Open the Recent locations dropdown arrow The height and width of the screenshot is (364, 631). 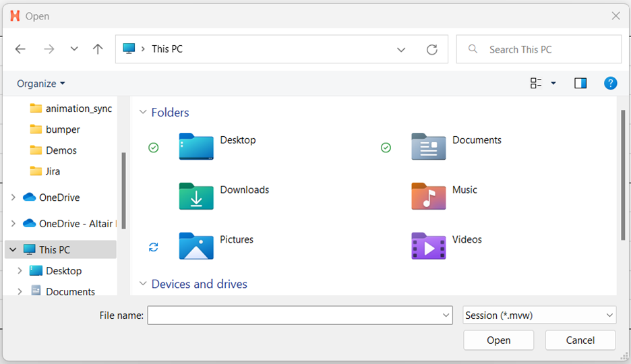(x=74, y=49)
